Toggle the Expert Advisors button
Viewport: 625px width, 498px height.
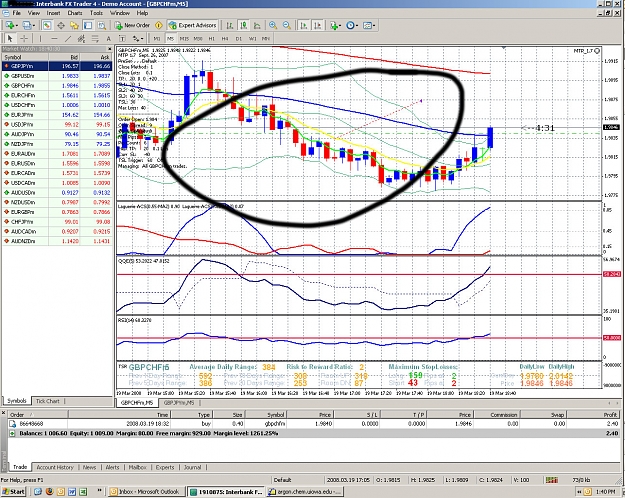[193, 25]
